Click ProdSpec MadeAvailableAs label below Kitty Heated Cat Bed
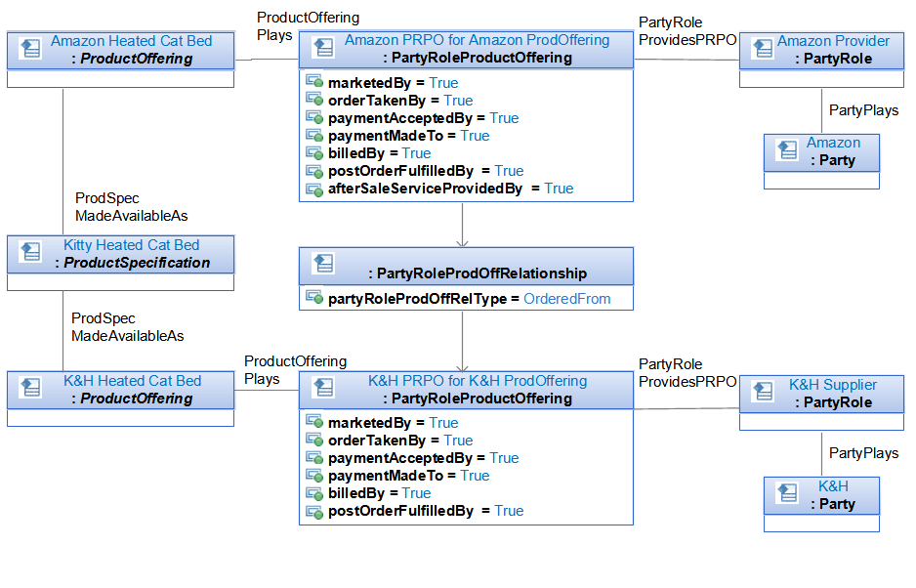916x588 pixels. coord(127,327)
